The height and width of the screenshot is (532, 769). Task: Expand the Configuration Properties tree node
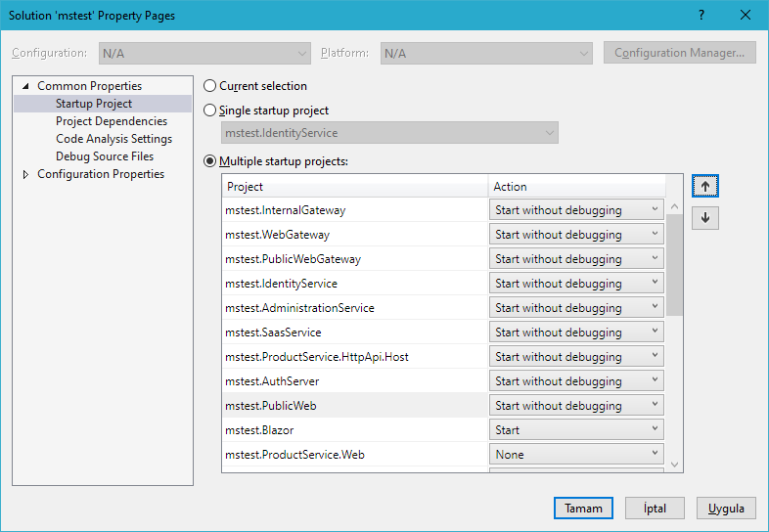pos(25,174)
